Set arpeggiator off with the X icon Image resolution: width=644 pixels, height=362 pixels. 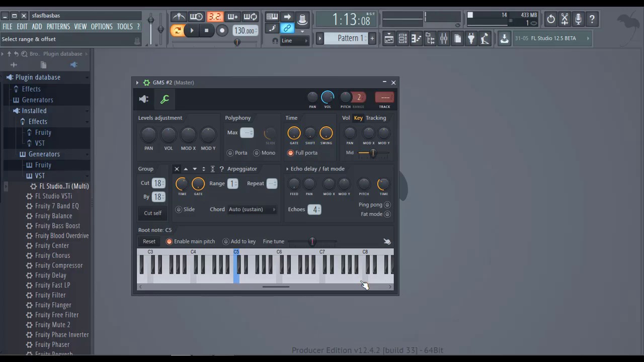click(x=177, y=169)
